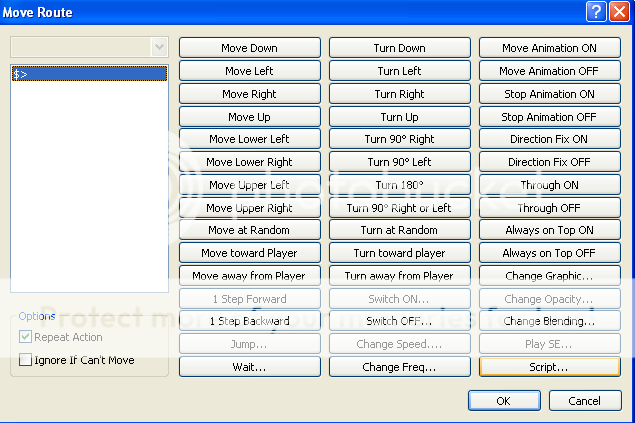The width and height of the screenshot is (635, 423).
Task: Open the Change Graphic dialog
Action: (x=549, y=276)
